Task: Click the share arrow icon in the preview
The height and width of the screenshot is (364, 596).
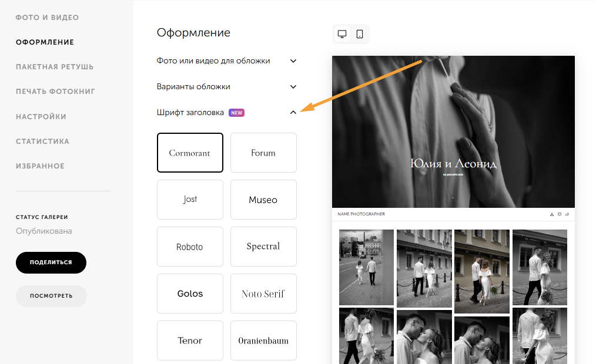Action: click(x=567, y=214)
